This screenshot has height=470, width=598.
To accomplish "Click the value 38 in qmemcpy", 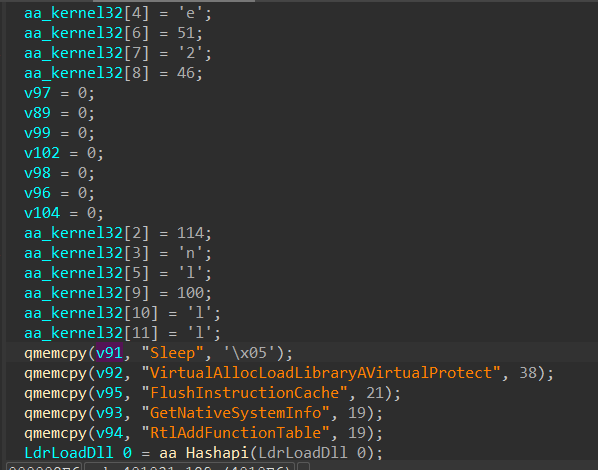I will point(528,373).
